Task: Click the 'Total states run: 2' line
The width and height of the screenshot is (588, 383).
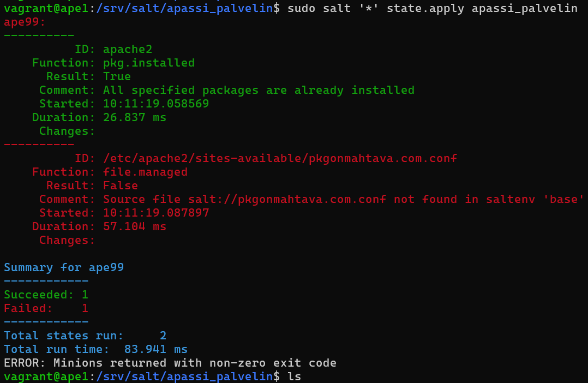Action: click(85, 336)
